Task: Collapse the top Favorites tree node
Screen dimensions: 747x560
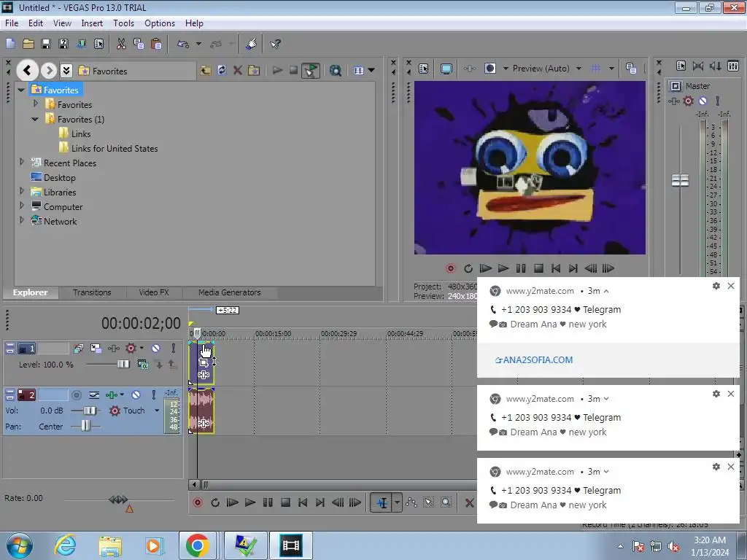Action: click(21, 90)
